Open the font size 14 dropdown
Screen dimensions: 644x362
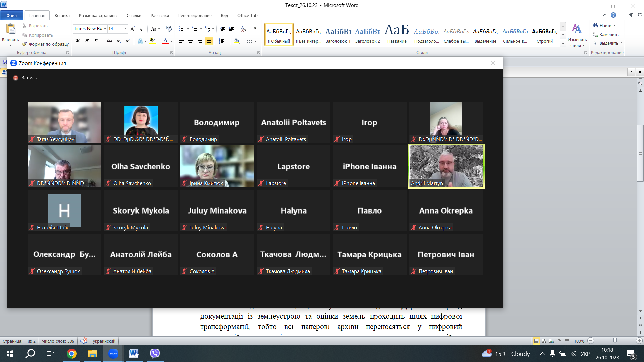[x=125, y=29]
